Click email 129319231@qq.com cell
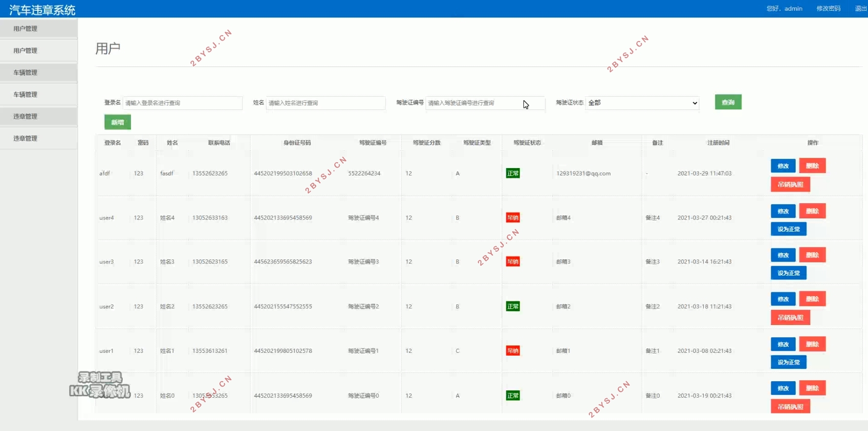Screen dimensions: 868x431 pyautogui.click(x=584, y=173)
